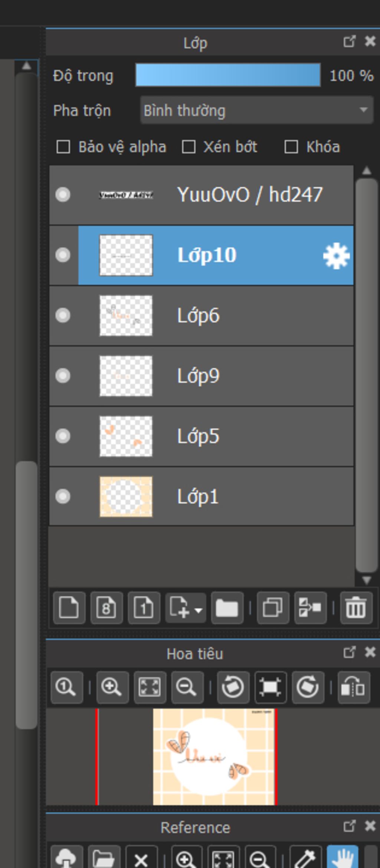Add a new 8-bit layer
Viewport: 380px width, 868px height.
point(107,608)
